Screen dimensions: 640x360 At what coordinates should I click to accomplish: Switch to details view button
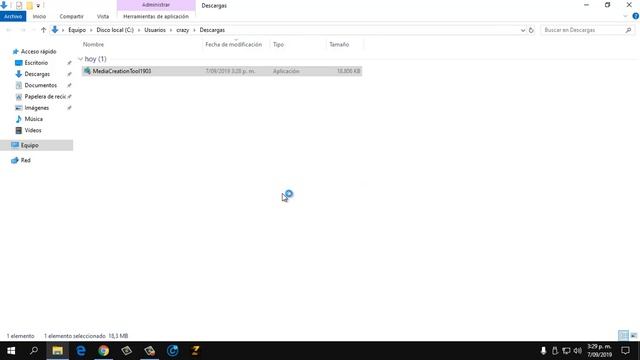pyautogui.click(x=623, y=336)
